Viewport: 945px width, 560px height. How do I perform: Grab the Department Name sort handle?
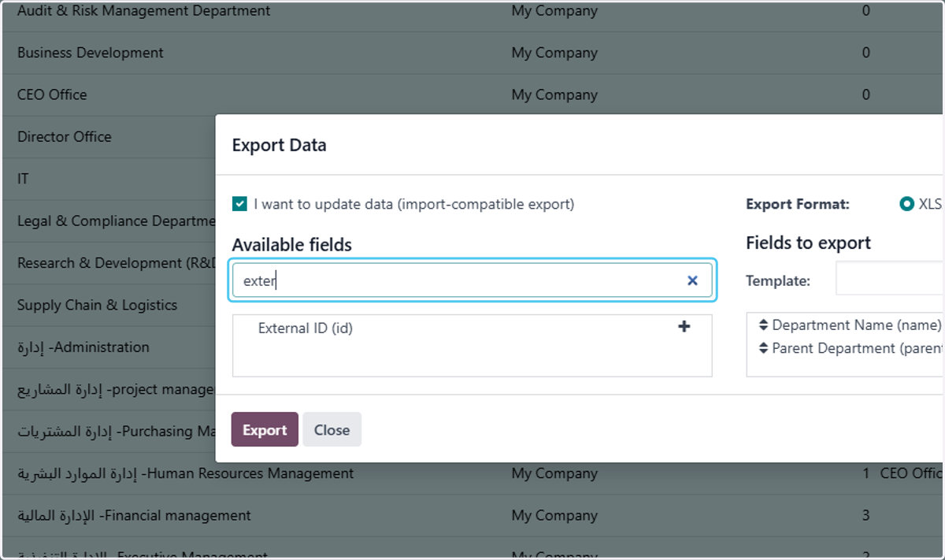(763, 325)
